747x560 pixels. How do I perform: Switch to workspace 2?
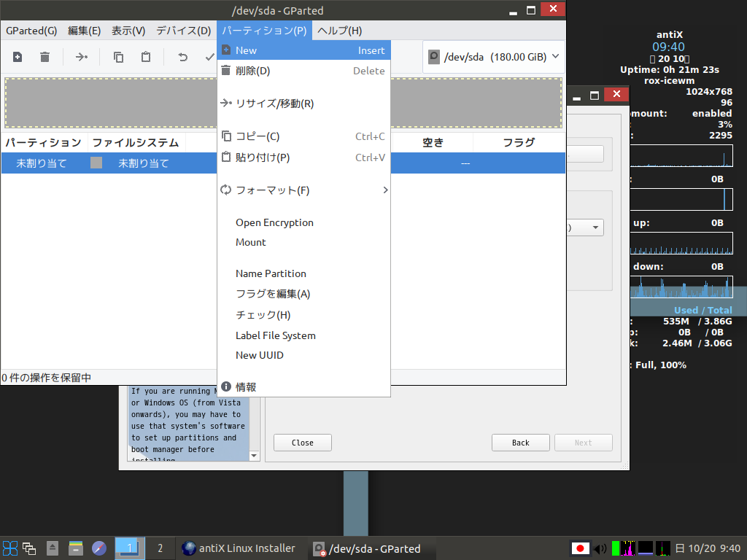pyautogui.click(x=160, y=548)
